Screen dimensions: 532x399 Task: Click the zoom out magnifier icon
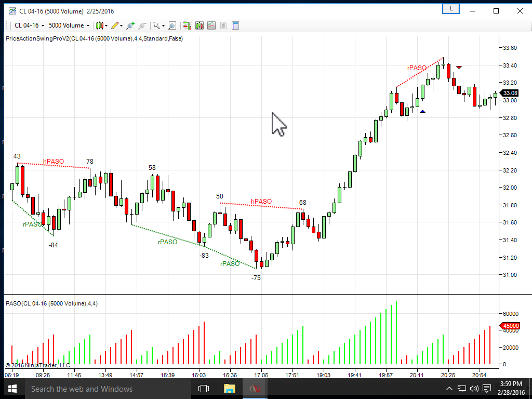(142, 25)
